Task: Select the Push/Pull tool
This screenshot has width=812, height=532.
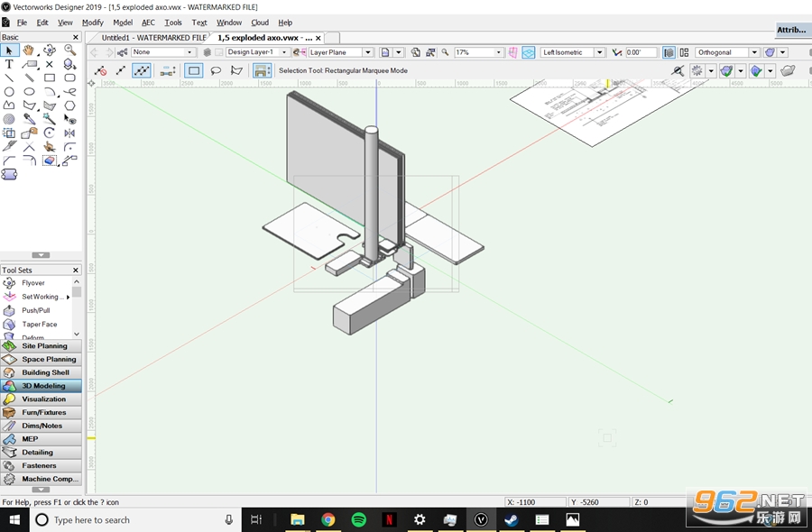Action: coord(36,310)
